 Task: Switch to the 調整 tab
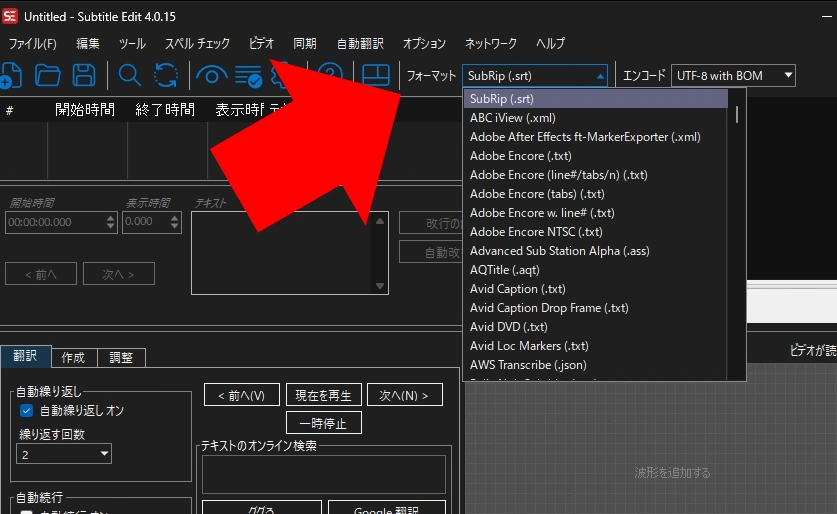[x=121, y=357]
